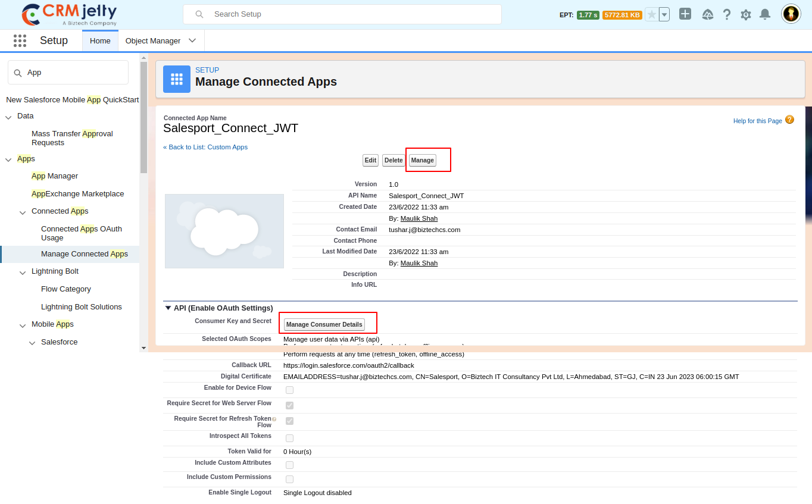
Task: Click the Manage Consumer Details button
Action: (x=324, y=324)
